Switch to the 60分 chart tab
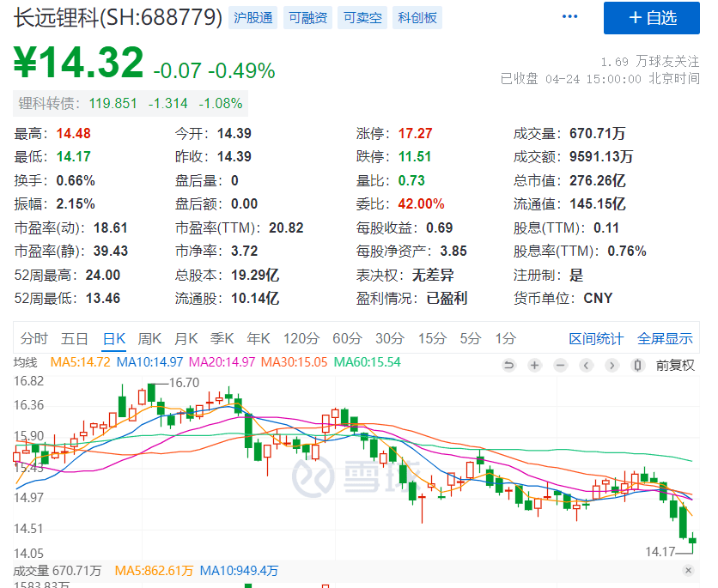Screen dimensions: 718x588 tap(347, 338)
